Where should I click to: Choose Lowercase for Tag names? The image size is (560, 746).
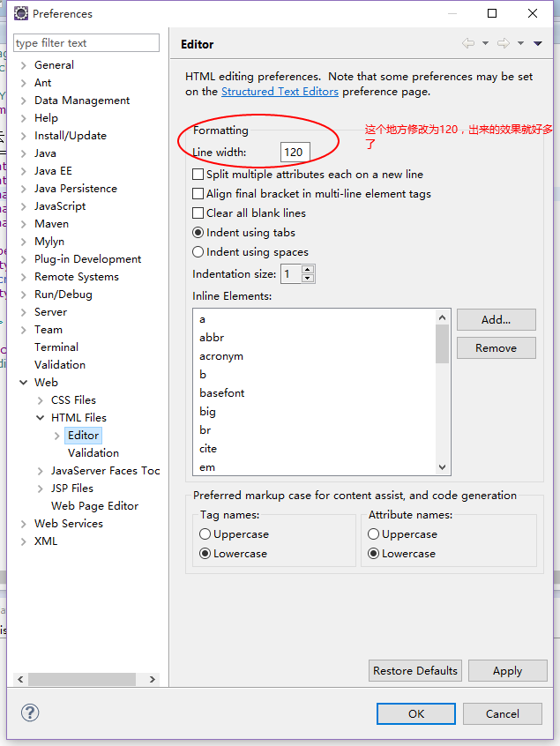pos(205,553)
